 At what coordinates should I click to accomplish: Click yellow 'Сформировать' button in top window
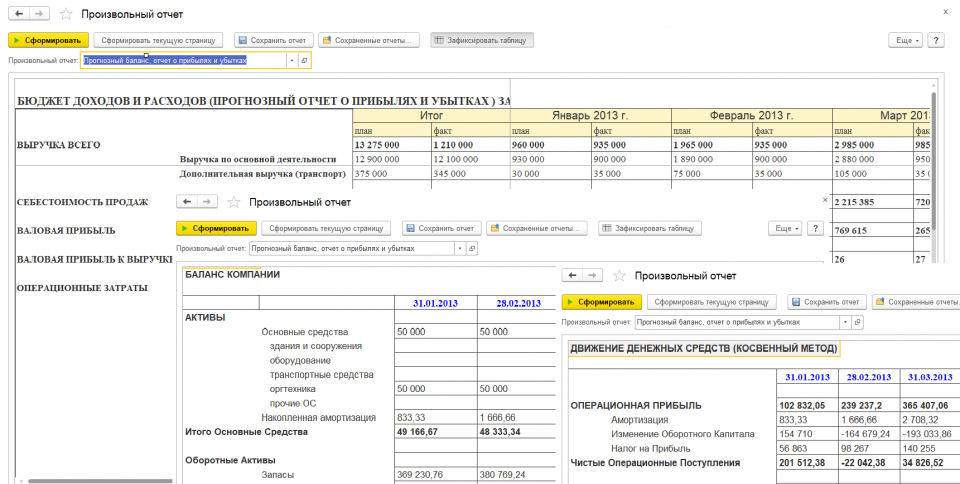(x=49, y=41)
